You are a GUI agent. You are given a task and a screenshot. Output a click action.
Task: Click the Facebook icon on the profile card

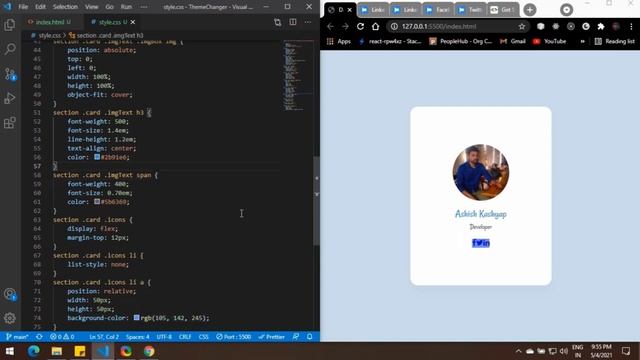pyautogui.click(x=475, y=243)
